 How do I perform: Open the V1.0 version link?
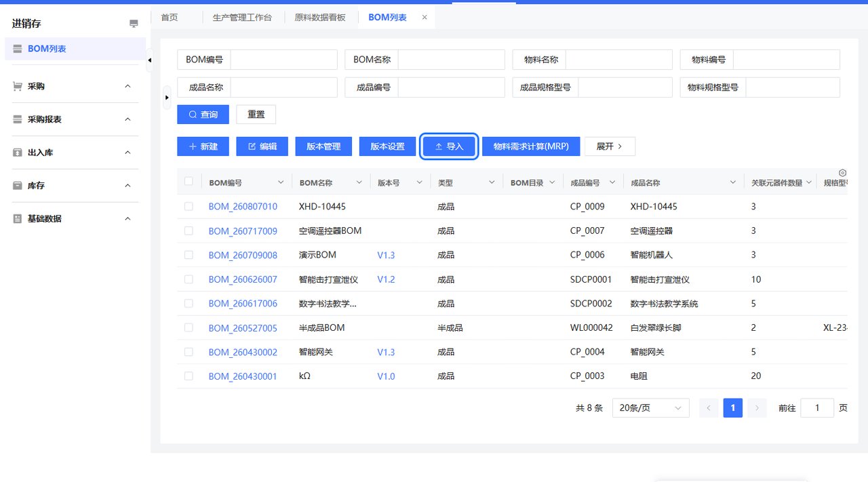pos(386,376)
